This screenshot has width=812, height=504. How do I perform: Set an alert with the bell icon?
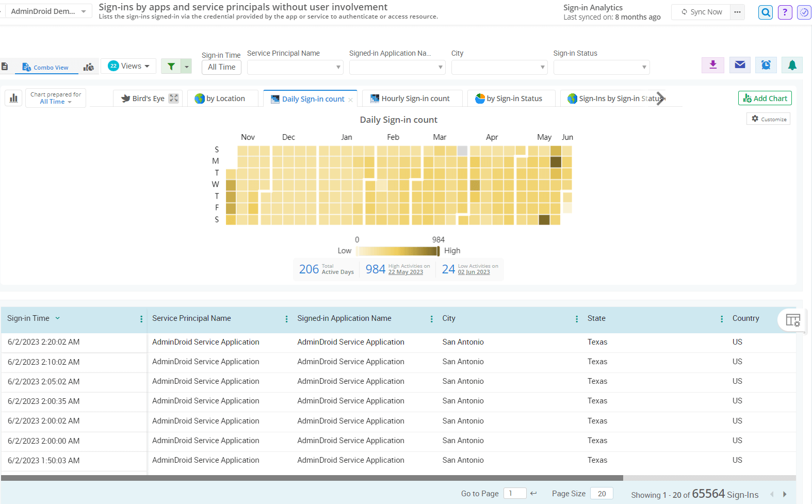(x=792, y=65)
